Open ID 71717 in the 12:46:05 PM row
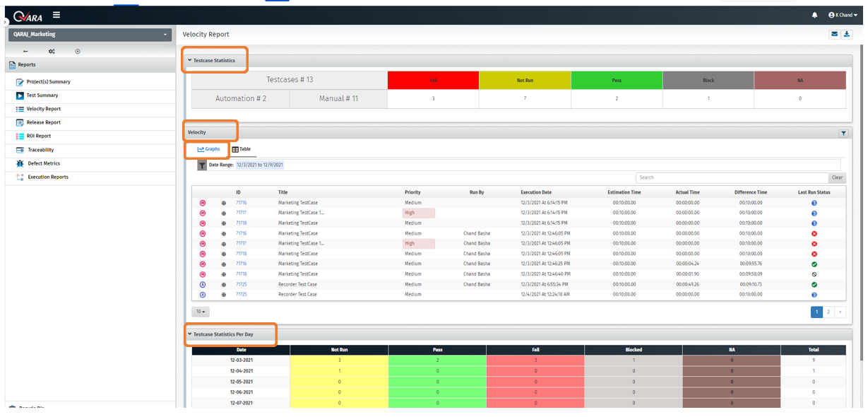The height and width of the screenshot is (417, 868). (241, 243)
